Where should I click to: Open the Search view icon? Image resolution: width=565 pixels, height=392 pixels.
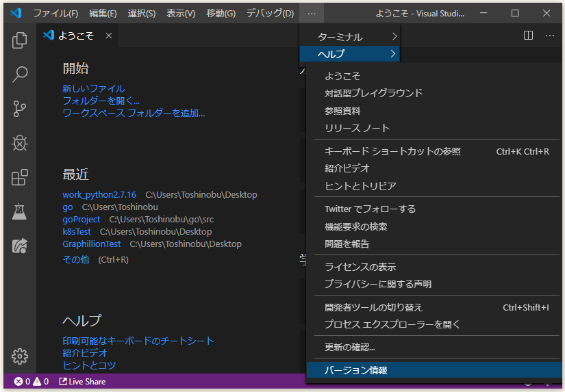(x=19, y=74)
